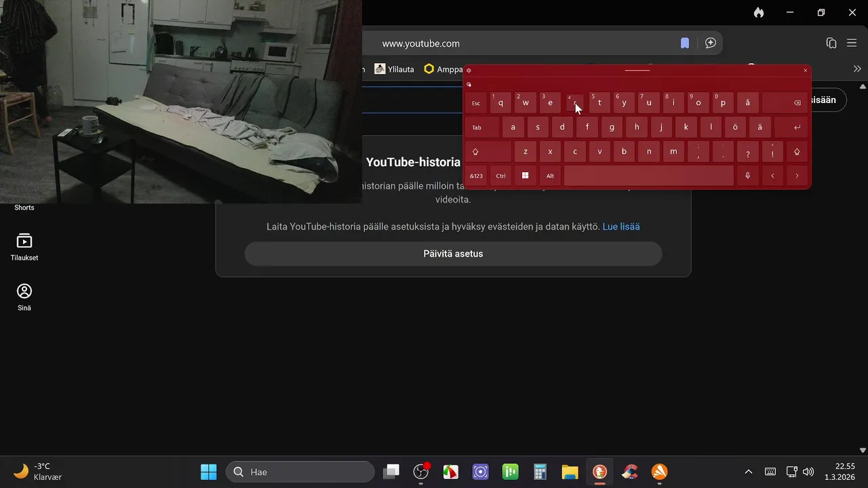Open the weather widget showing -3°C

coord(39,472)
